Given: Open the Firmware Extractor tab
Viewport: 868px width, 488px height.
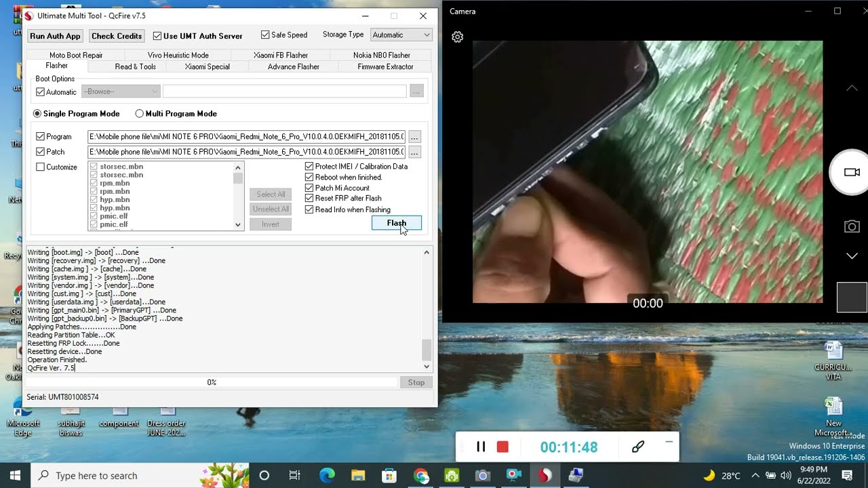Looking at the screenshot, I should (x=385, y=66).
